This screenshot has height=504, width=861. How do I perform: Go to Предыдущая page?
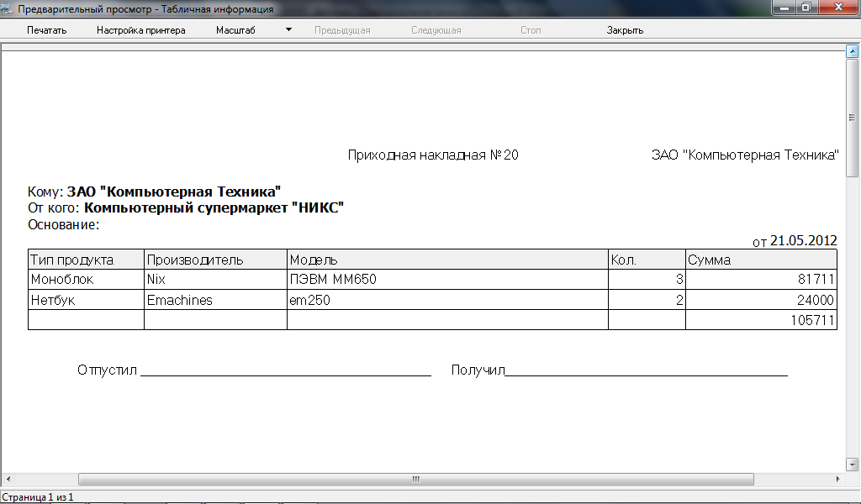342,30
